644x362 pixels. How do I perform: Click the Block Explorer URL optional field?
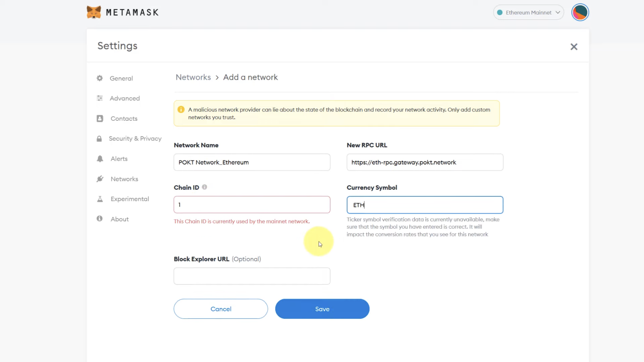(x=252, y=276)
